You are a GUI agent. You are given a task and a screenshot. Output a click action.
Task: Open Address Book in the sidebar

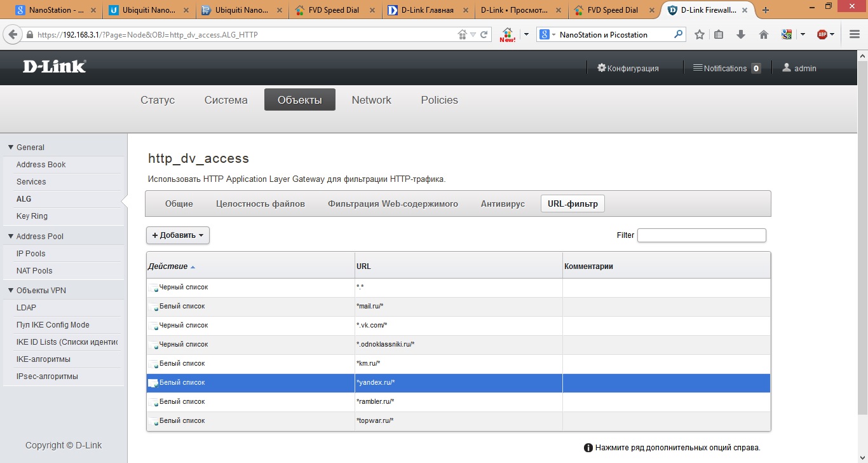pyautogui.click(x=41, y=165)
